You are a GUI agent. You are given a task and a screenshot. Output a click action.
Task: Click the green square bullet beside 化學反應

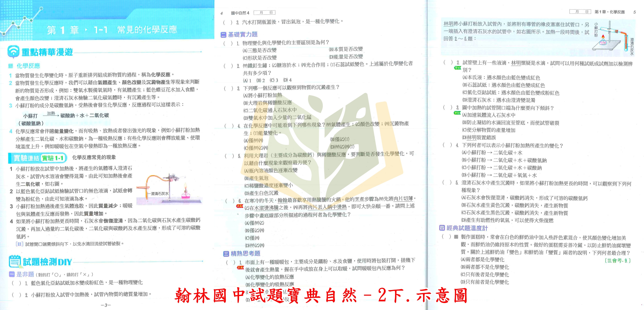click(10, 66)
